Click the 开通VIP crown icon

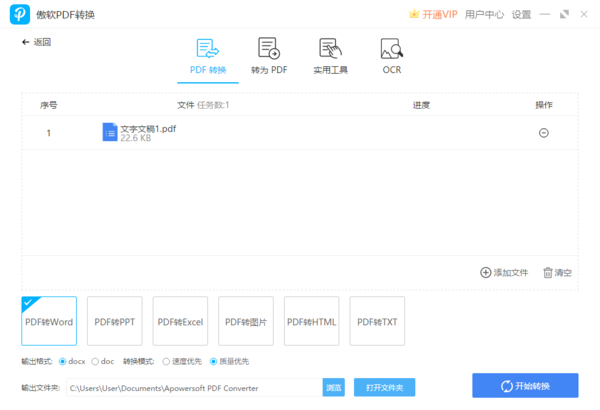click(414, 15)
